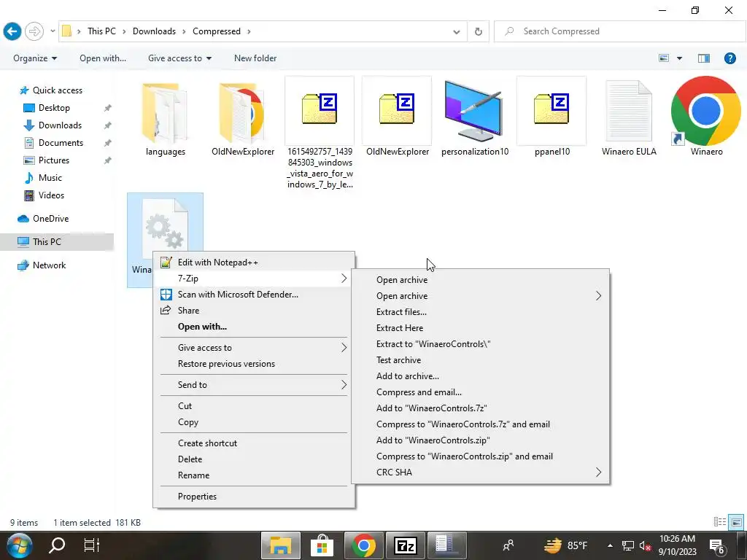Choose Create shortcut
747x560 pixels.
(x=254, y=443)
